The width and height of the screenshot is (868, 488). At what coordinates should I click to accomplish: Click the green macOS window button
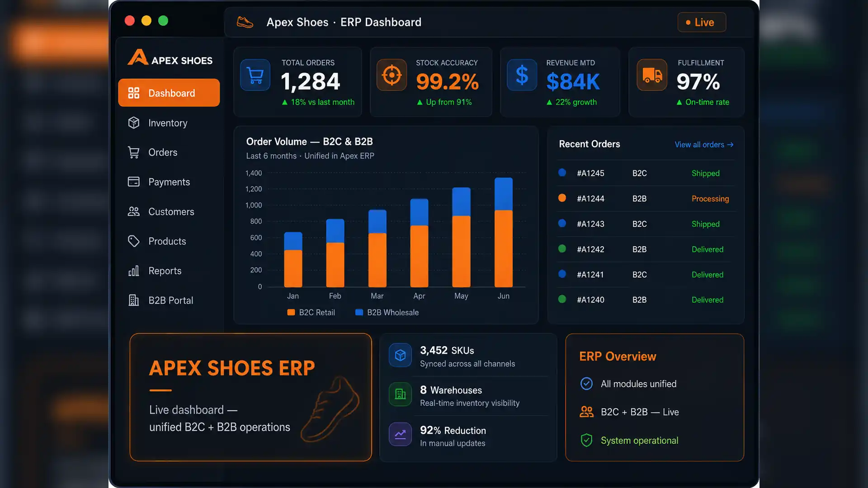pyautogui.click(x=163, y=21)
